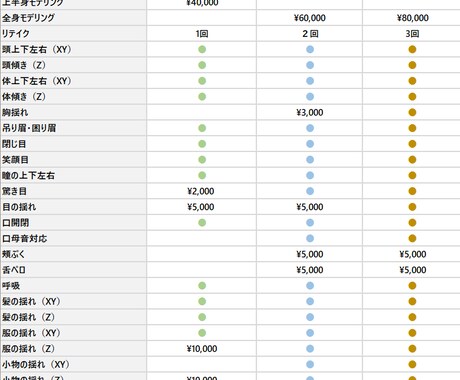460x380 pixels.
Task: Click the 口母音対応 row label
Action: click(25, 238)
